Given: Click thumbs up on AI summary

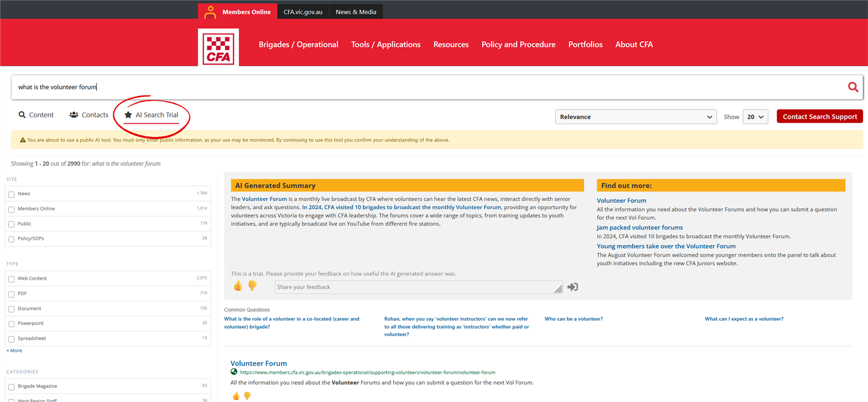Looking at the screenshot, I should 238,286.
